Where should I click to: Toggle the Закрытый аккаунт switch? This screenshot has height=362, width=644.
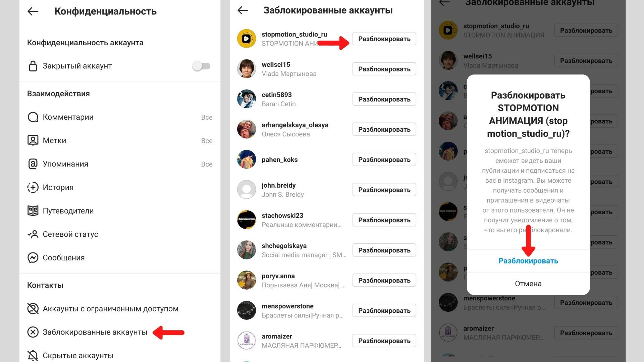[x=201, y=66]
